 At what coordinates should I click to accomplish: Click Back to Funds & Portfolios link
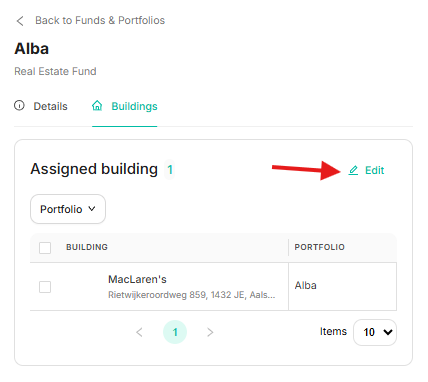[100, 20]
